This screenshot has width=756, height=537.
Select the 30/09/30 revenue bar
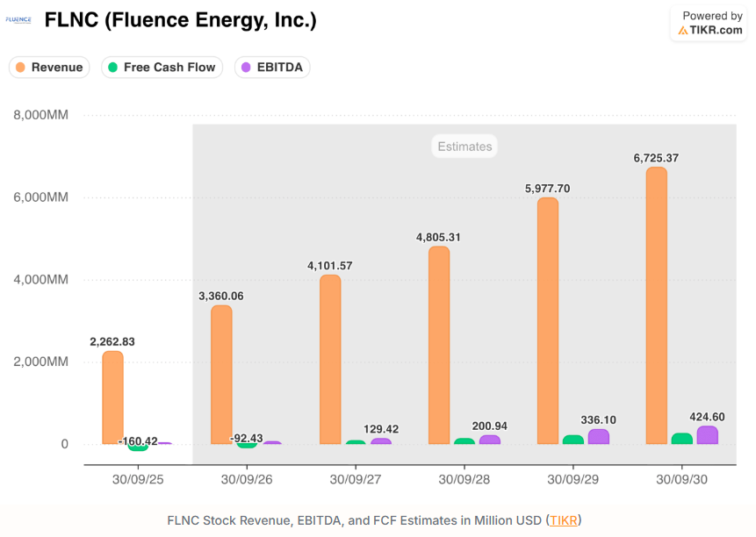click(657, 306)
